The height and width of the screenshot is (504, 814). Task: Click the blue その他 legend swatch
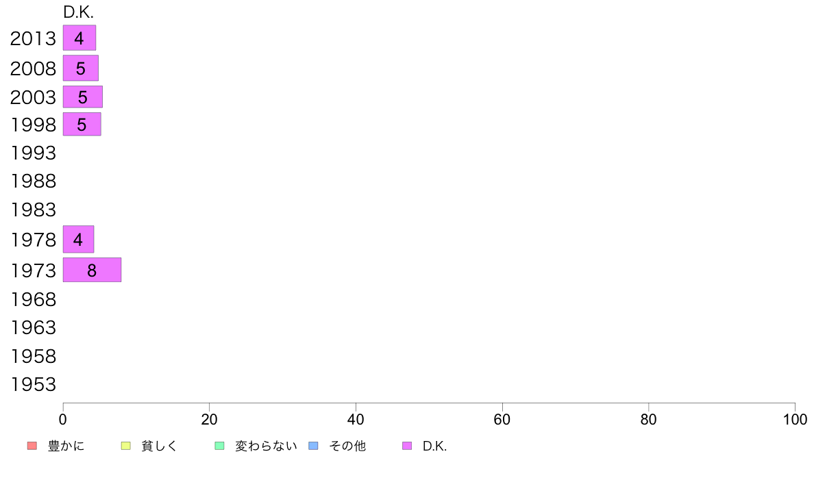(x=314, y=446)
